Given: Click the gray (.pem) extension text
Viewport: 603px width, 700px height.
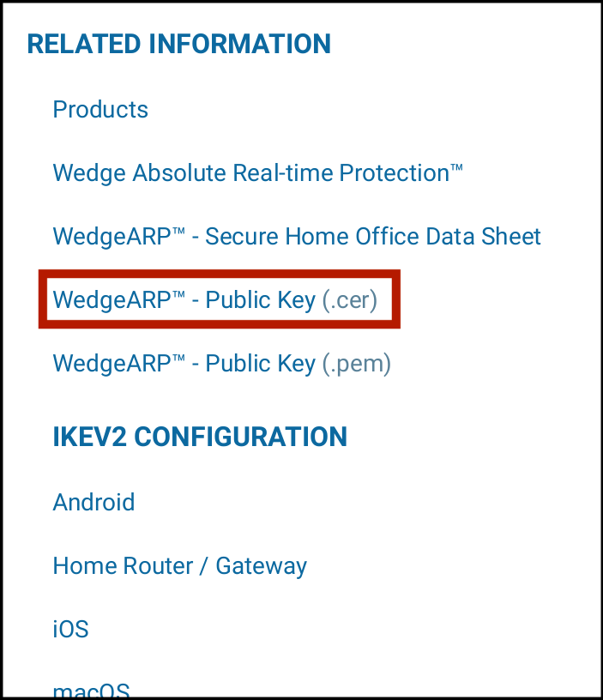Looking at the screenshot, I should (x=357, y=364).
